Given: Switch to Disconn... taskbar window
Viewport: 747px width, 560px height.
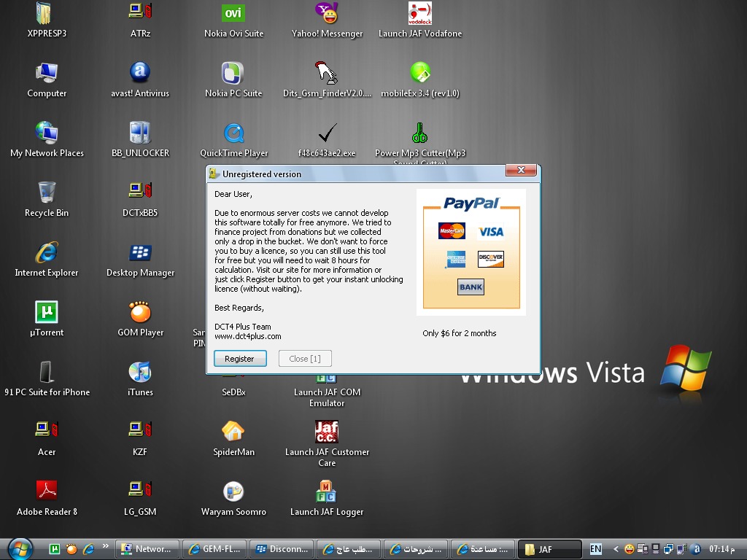Looking at the screenshot, I should click(x=282, y=549).
